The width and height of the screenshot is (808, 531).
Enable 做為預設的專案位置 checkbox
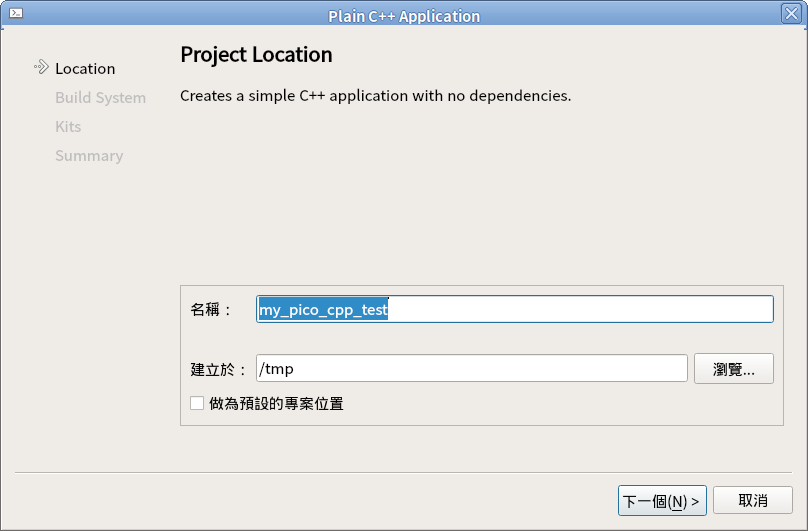[197, 403]
